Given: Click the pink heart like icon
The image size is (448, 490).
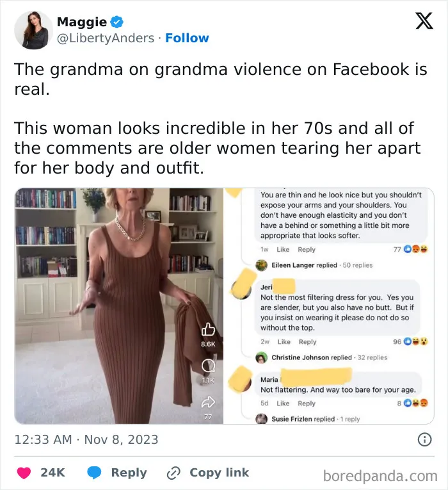Looking at the screenshot, I should coord(24,473).
